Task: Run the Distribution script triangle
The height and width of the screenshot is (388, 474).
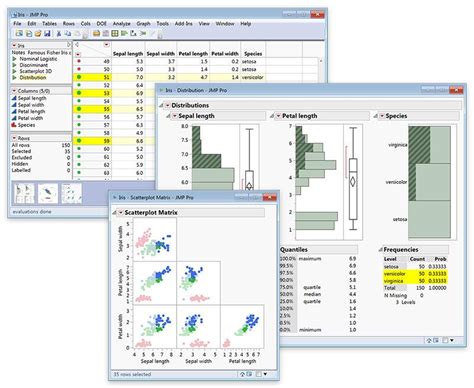Action: point(14,78)
